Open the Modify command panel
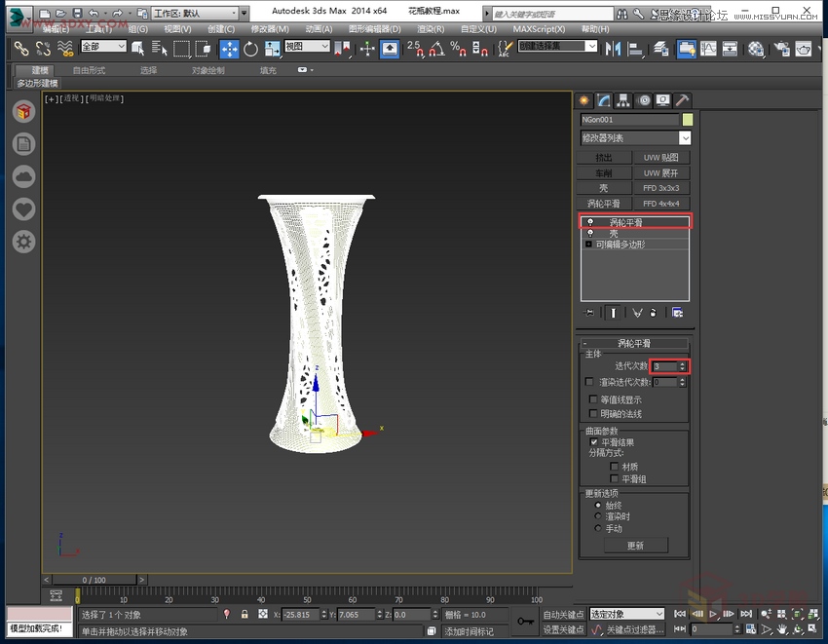 [604, 100]
